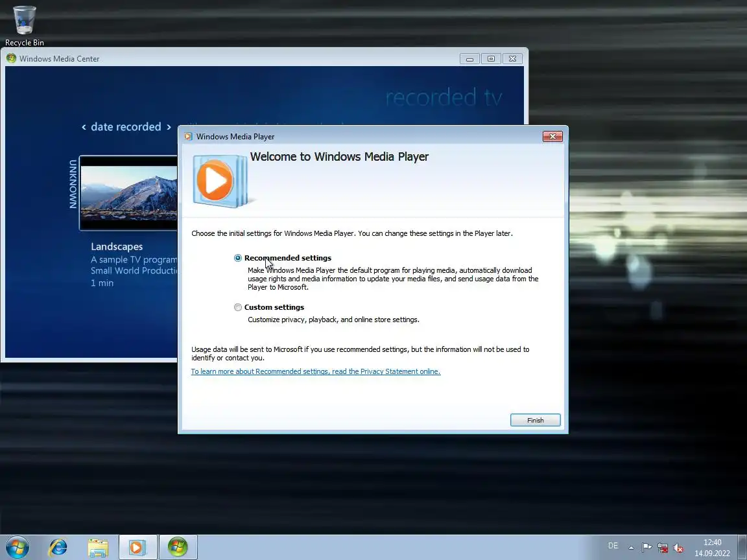Switch to Windows Media Center taskbar button
The image size is (747, 560).
(178, 547)
